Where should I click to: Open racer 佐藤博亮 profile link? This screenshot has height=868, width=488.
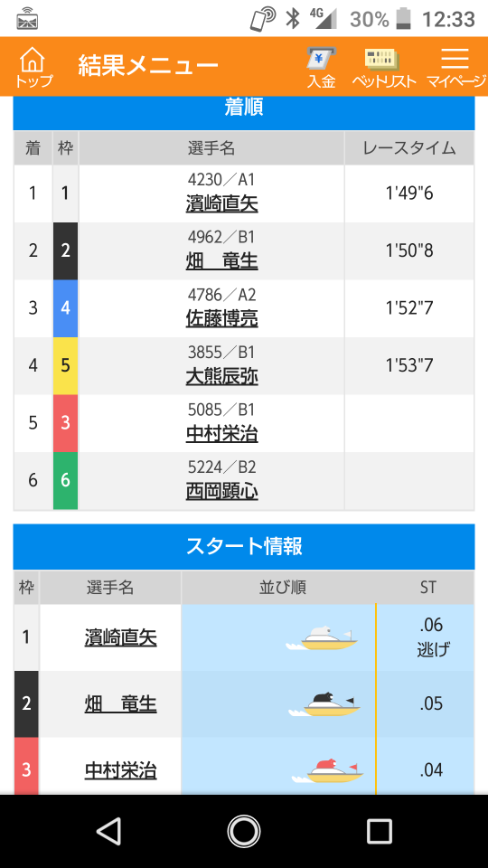click(222, 319)
